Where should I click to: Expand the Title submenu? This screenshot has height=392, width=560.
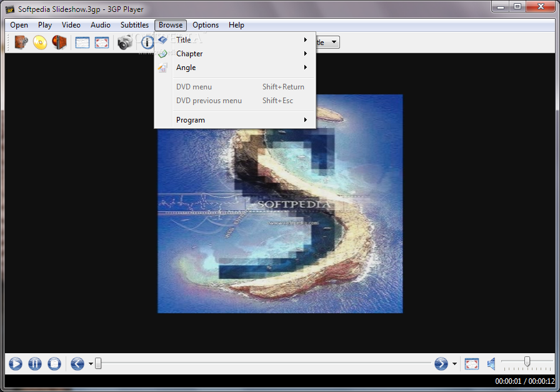click(236, 39)
